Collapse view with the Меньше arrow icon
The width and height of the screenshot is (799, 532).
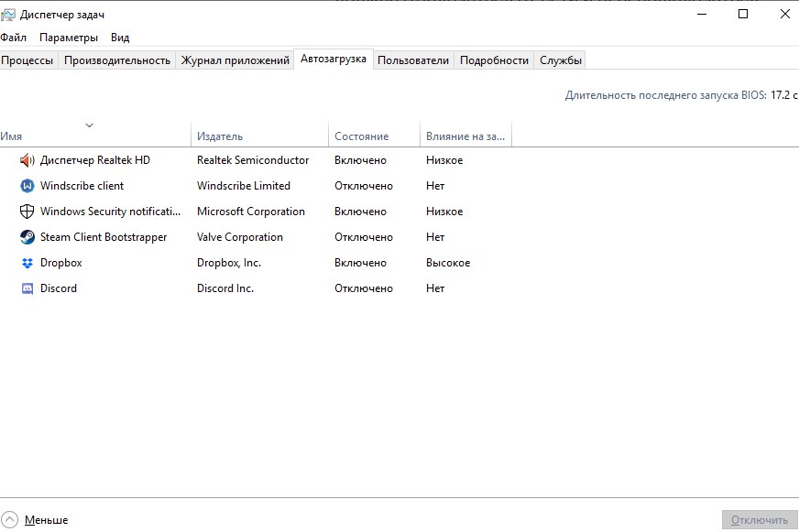[x=9, y=520]
